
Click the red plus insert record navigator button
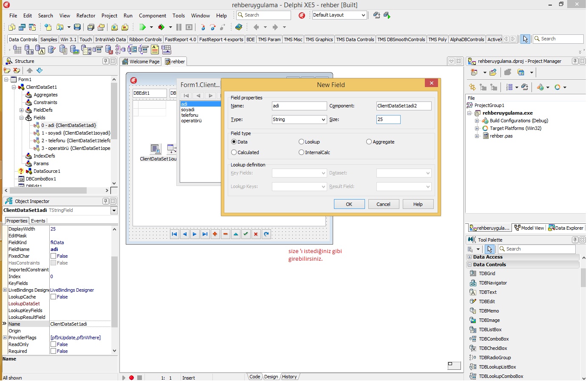pyautogui.click(x=215, y=234)
